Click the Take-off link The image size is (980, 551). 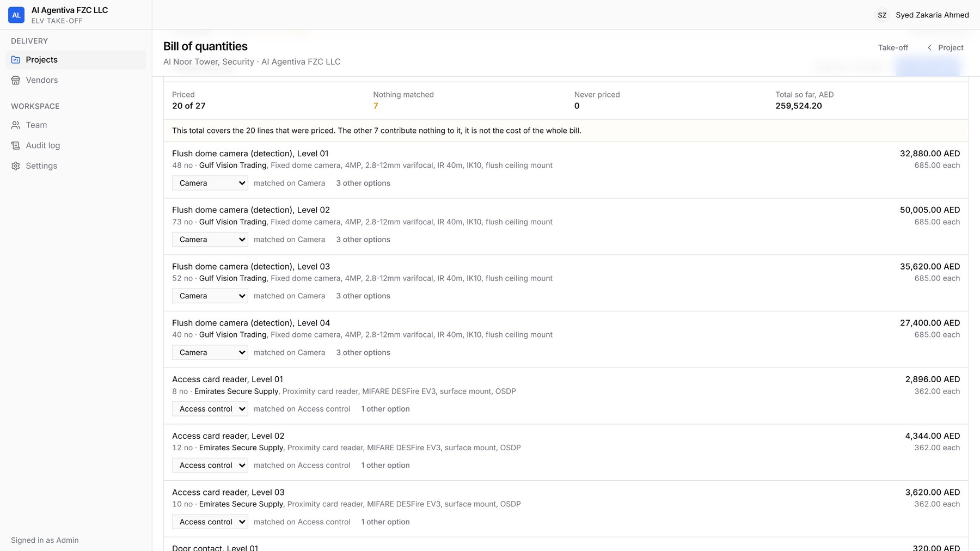[893, 48]
